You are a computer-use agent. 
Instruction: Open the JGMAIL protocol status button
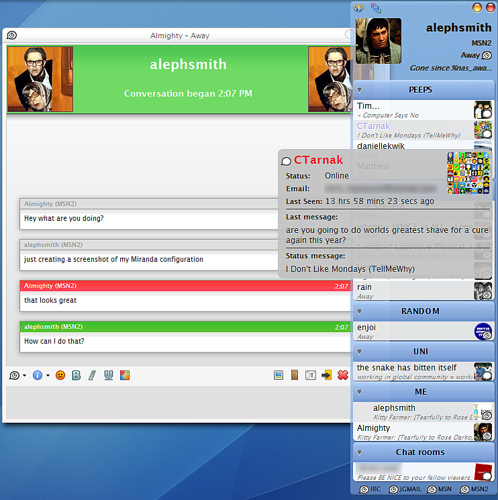405,489
